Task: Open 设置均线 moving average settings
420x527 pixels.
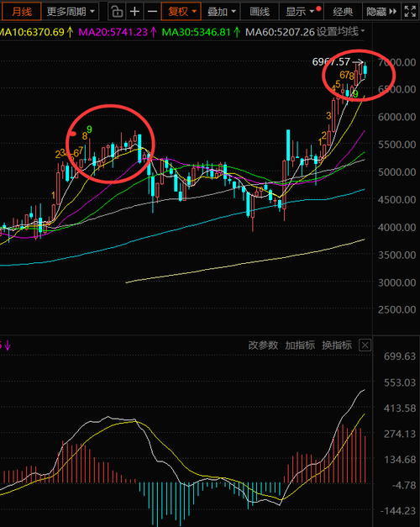Action: click(340, 32)
